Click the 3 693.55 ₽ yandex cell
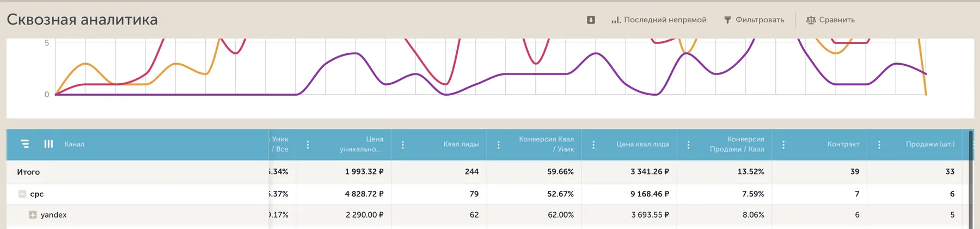This screenshot has width=980, height=229. click(x=651, y=215)
